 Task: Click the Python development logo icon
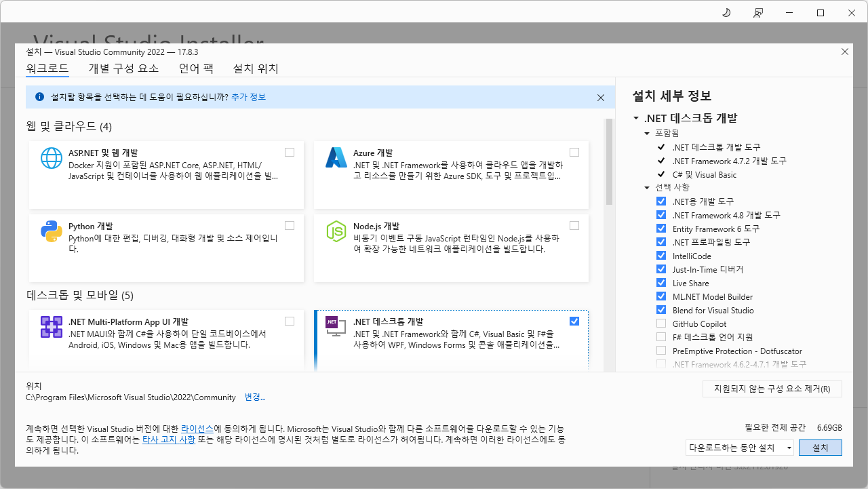click(52, 231)
